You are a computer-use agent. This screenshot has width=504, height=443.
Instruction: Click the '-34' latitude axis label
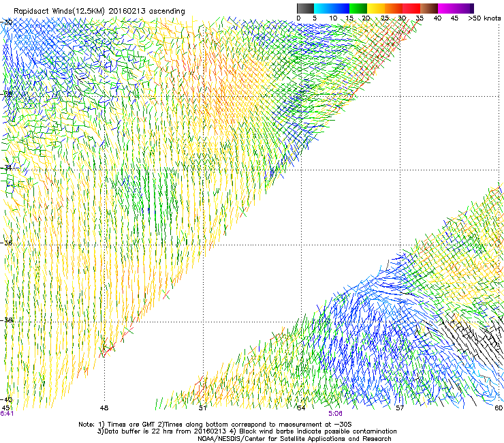tap(7, 168)
